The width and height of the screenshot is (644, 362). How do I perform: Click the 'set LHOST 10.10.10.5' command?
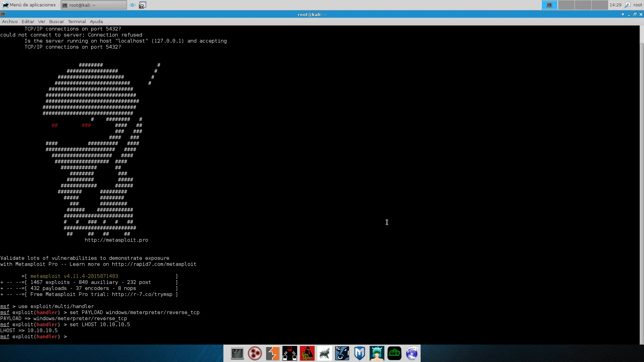click(100, 324)
